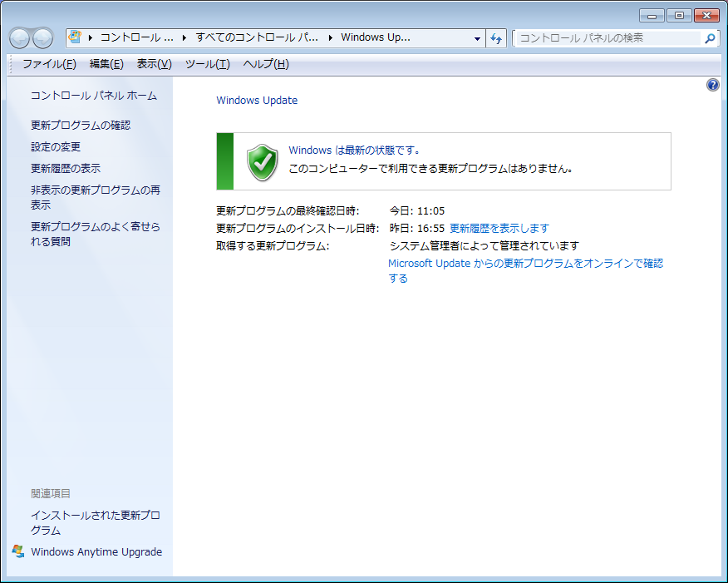Expand the arrow before Windows Up... breadcrumb
The image size is (728, 583).
(x=331, y=37)
